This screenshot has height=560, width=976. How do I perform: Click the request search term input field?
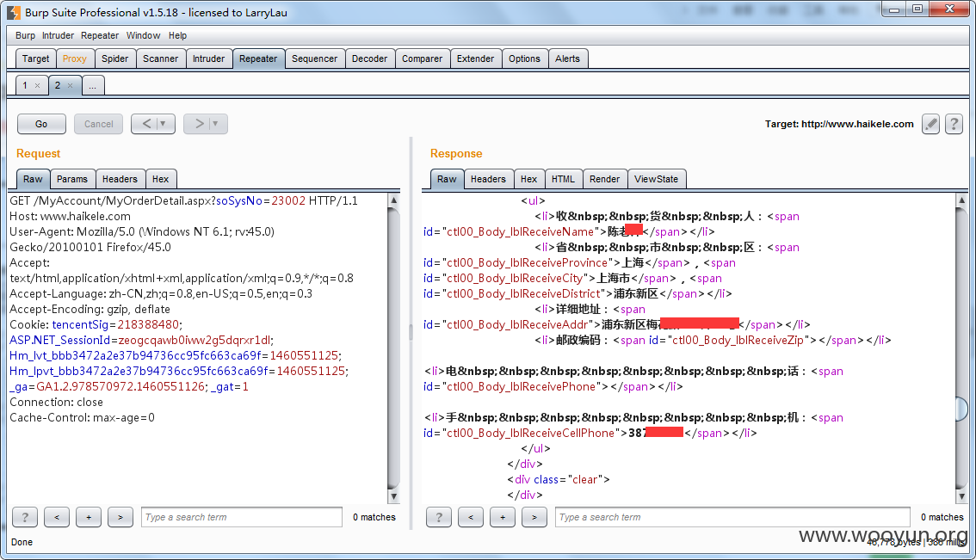242,517
